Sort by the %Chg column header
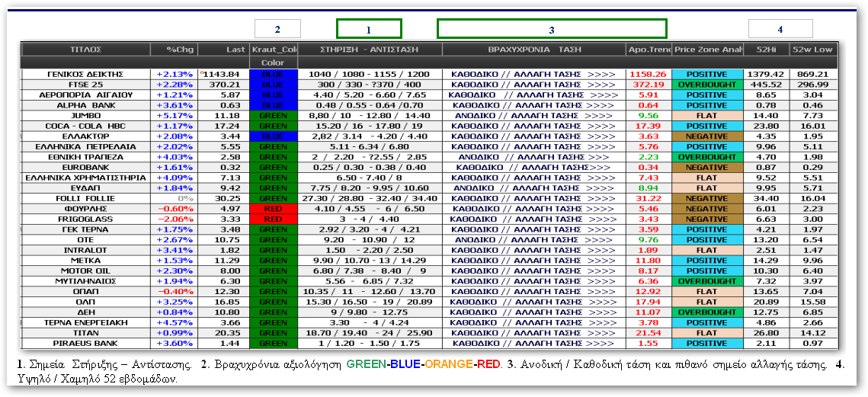The width and height of the screenshot is (868, 397). [174, 50]
